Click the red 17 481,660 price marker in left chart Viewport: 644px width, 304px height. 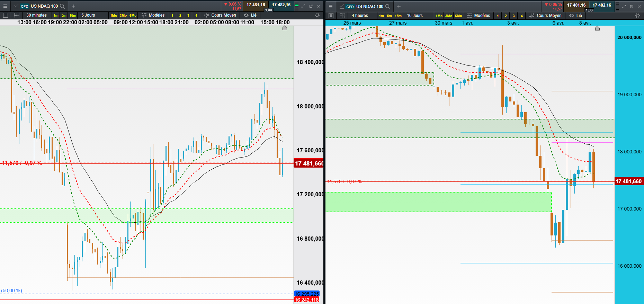pyautogui.click(x=308, y=163)
